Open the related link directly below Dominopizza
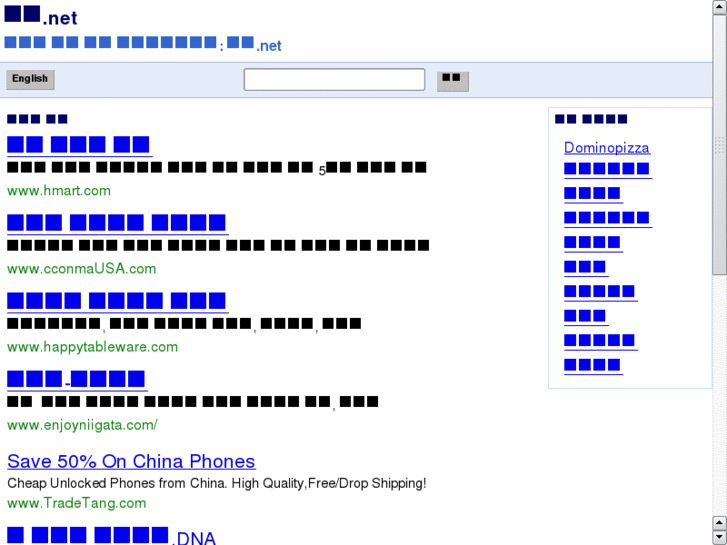The width and height of the screenshot is (727, 545). coord(607,169)
